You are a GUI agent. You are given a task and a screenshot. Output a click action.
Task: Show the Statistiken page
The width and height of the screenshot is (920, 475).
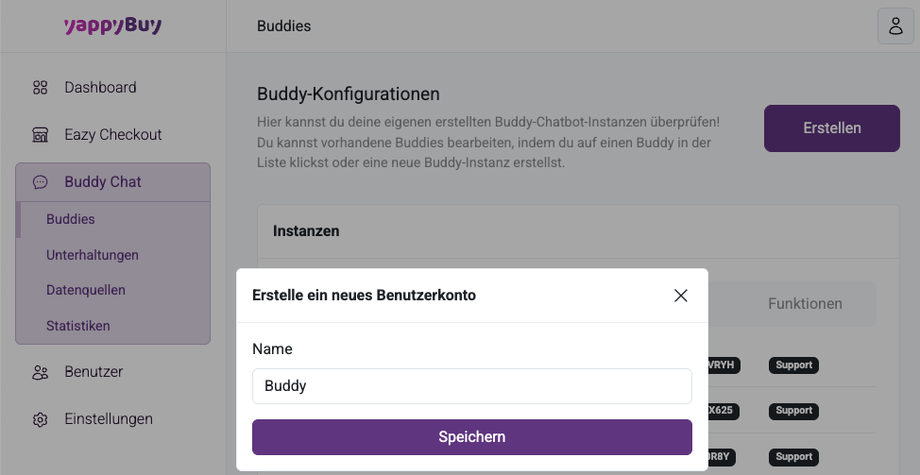click(x=78, y=326)
